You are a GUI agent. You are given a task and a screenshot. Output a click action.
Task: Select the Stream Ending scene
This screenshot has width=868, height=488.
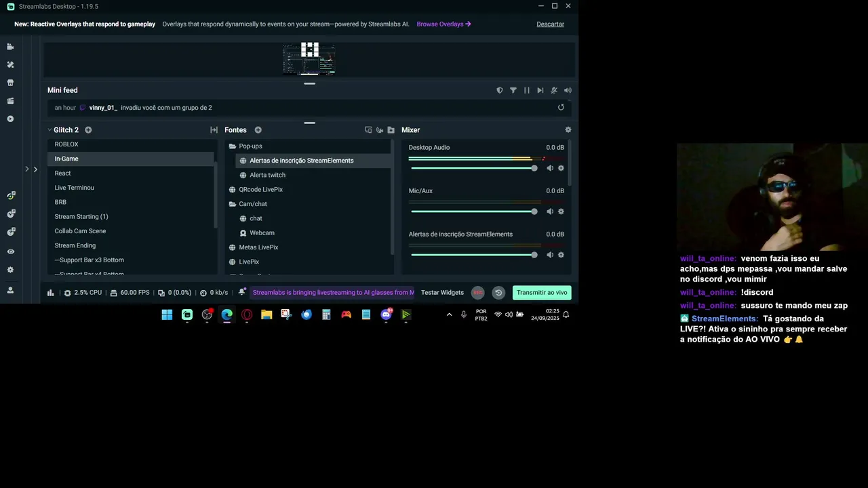tap(131, 245)
